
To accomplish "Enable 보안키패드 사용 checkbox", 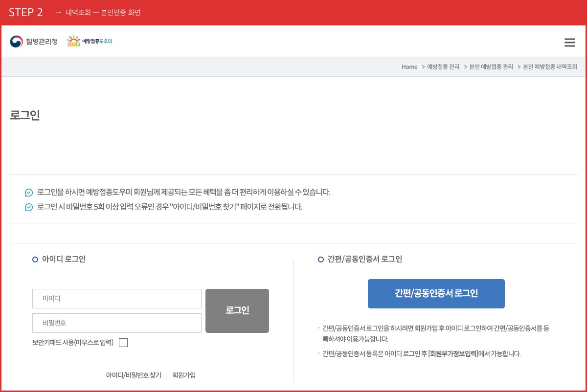I will 123,343.
